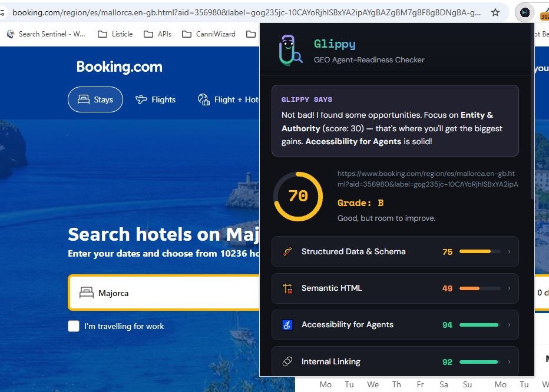The image size is (549, 392).
Task: Expand the Structured Data & Schema details chevron
Action: (509, 251)
